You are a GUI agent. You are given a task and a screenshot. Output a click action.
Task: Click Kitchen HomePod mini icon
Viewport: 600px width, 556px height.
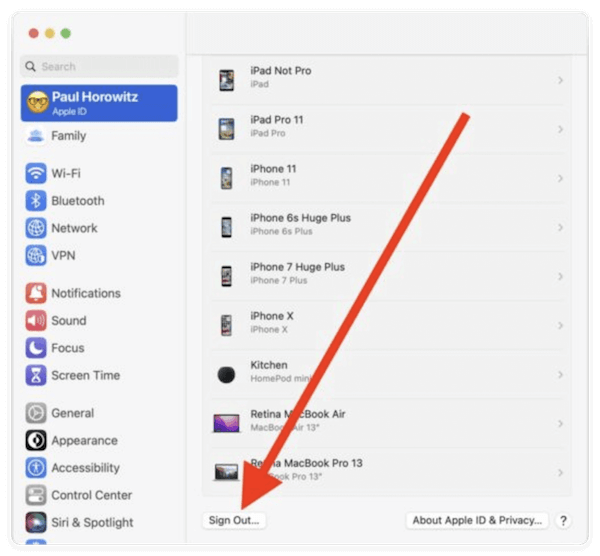226,374
